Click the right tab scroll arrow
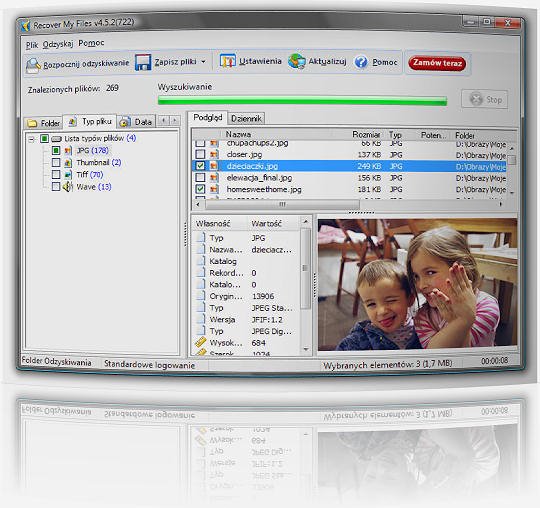The width and height of the screenshot is (540, 508). pyautogui.click(x=175, y=121)
